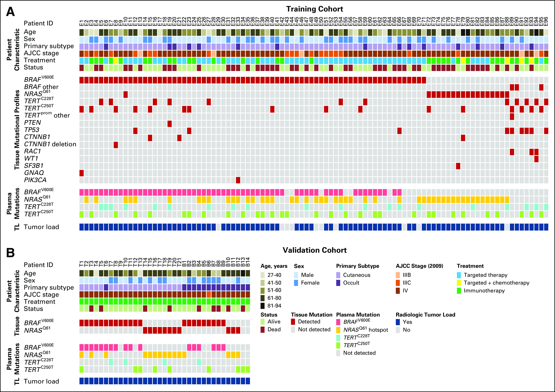Click the Male swatch in the Sex legend

296,275
